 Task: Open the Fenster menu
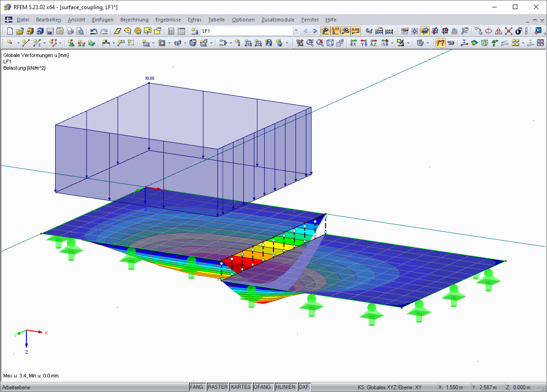pyautogui.click(x=310, y=20)
